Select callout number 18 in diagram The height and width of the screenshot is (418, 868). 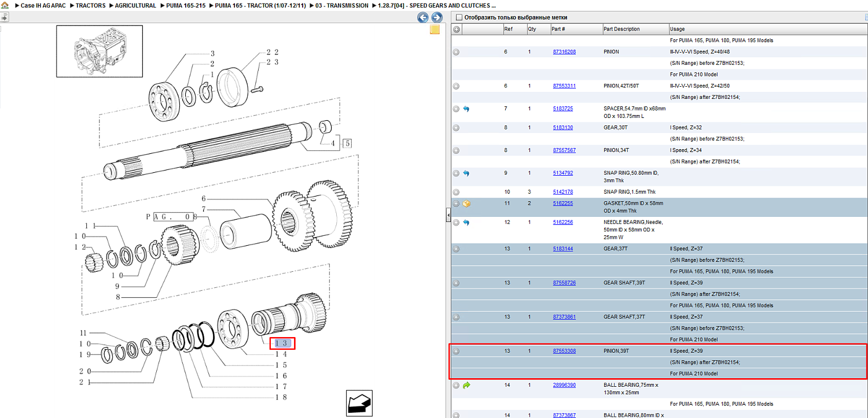(281, 397)
